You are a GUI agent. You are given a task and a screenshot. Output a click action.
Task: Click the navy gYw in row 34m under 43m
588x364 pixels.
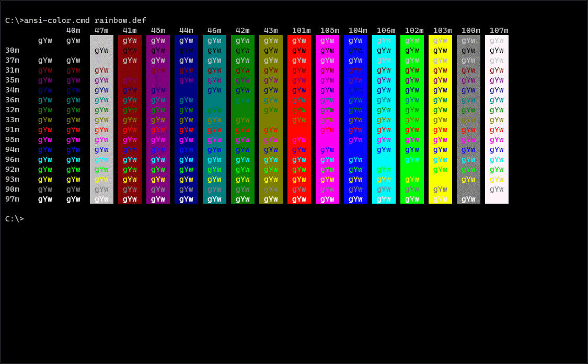[x=271, y=90]
